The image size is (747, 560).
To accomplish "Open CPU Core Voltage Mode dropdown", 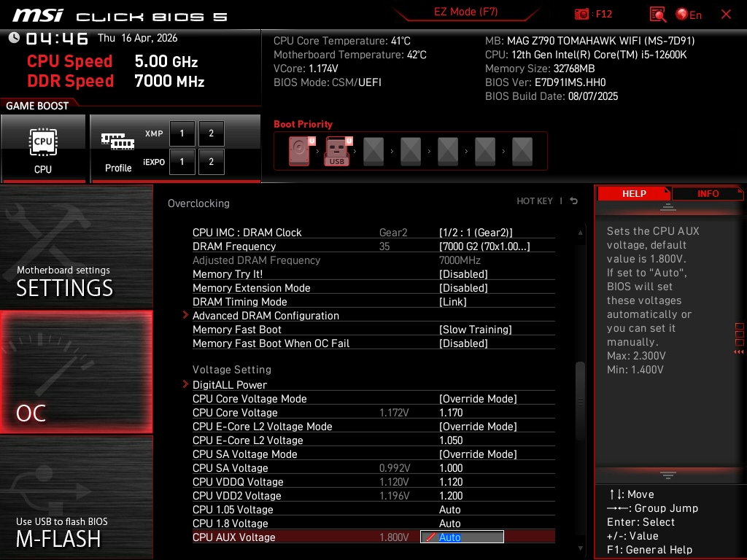I will (x=478, y=399).
